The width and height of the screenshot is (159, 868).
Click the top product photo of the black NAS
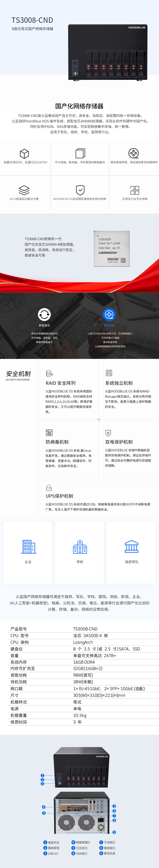tap(108, 53)
